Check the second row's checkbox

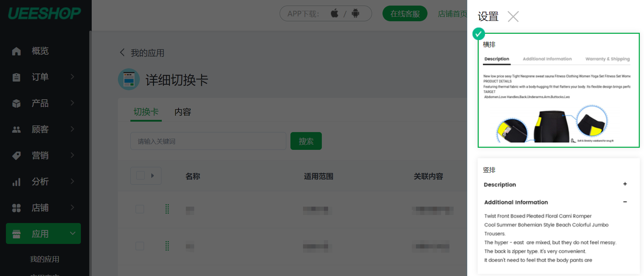(140, 246)
